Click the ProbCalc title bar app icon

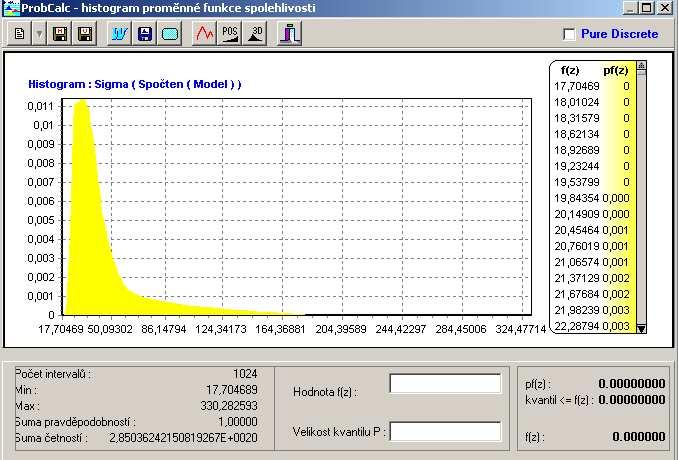[10, 8]
